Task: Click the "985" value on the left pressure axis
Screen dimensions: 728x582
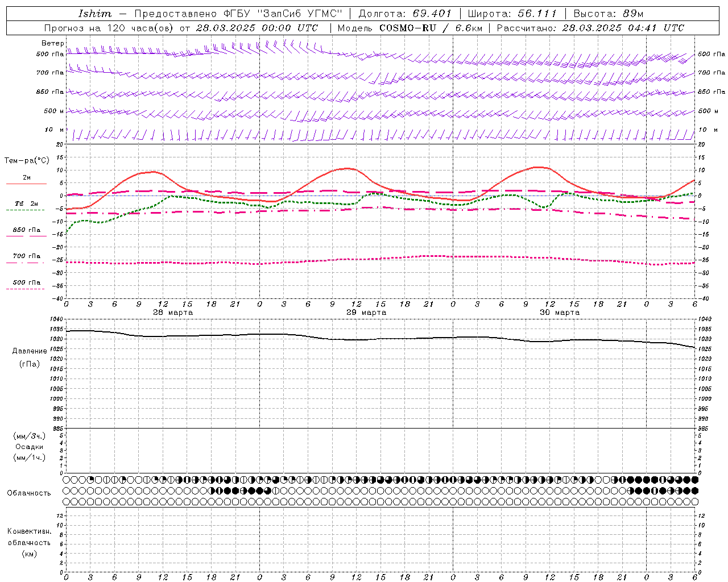Action: (x=59, y=429)
